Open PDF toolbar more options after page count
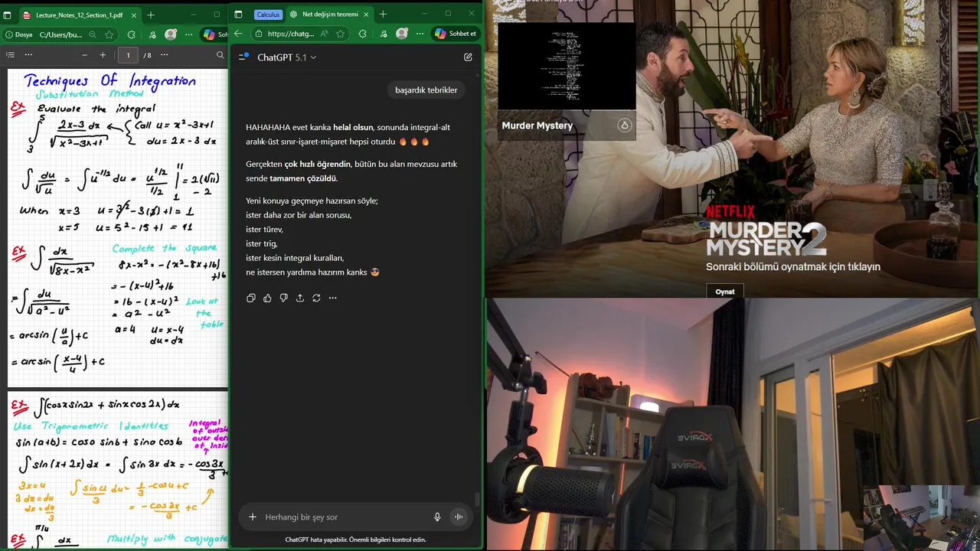Screen dimensions: 980x551 pyautogui.click(x=164, y=55)
